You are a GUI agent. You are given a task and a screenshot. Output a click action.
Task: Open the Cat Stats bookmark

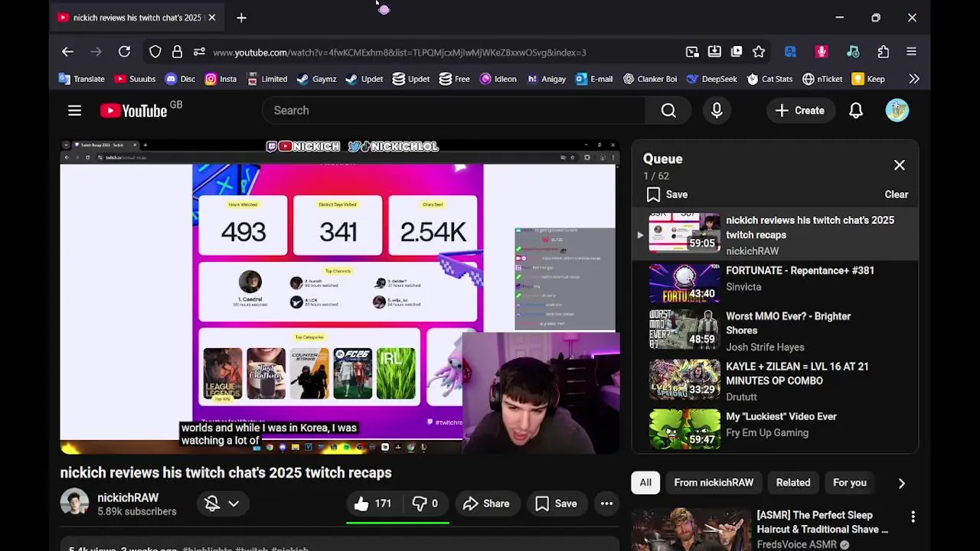pos(769,79)
